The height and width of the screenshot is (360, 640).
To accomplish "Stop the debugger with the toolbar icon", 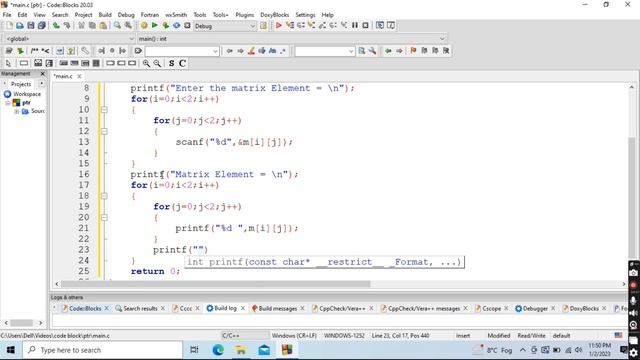I will pos(365,26).
